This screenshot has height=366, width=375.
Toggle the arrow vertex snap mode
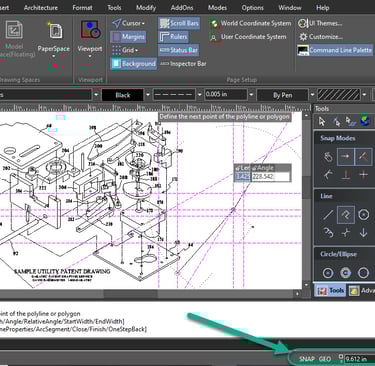(346, 156)
